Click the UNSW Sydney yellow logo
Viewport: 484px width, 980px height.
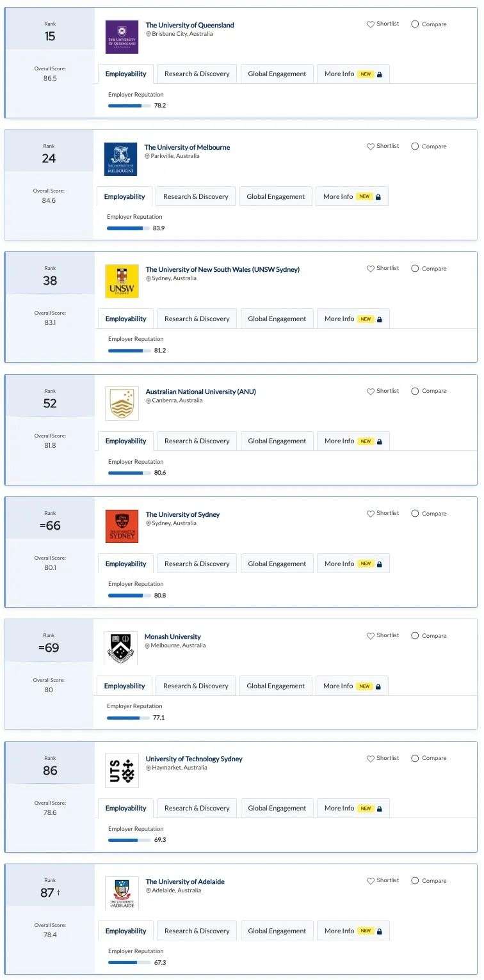pyautogui.click(x=122, y=281)
